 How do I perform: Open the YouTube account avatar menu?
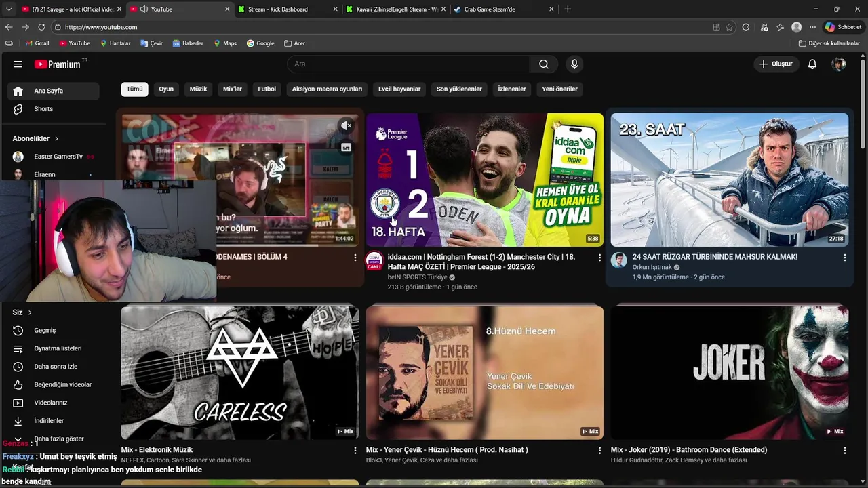click(839, 64)
